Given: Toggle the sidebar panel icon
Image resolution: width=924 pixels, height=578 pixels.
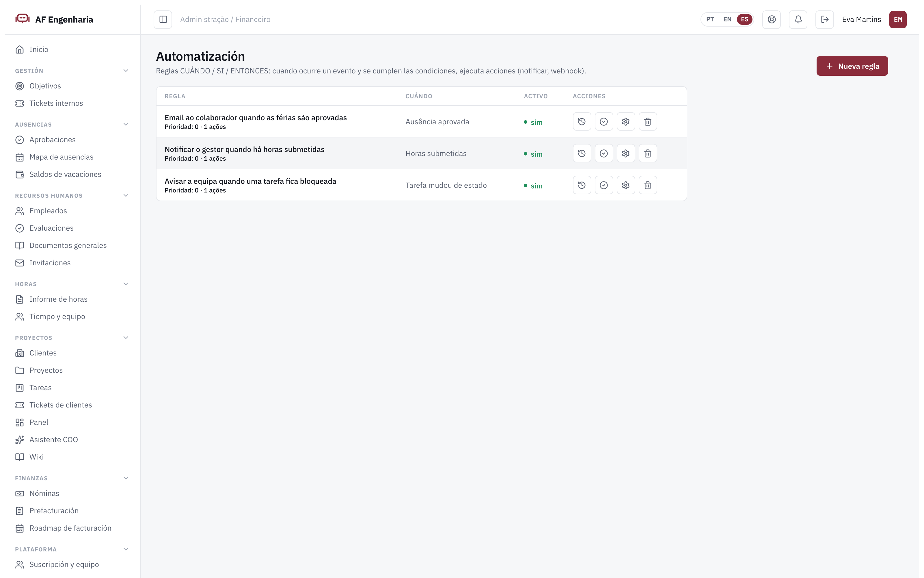Looking at the screenshot, I should pyautogui.click(x=163, y=19).
